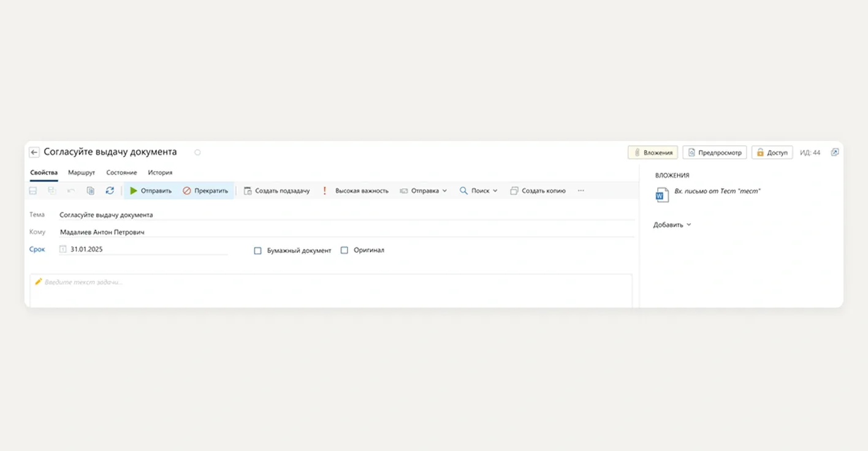The height and width of the screenshot is (451, 868).
Task: Click the Доступ button with lock
Action: pos(772,153)
